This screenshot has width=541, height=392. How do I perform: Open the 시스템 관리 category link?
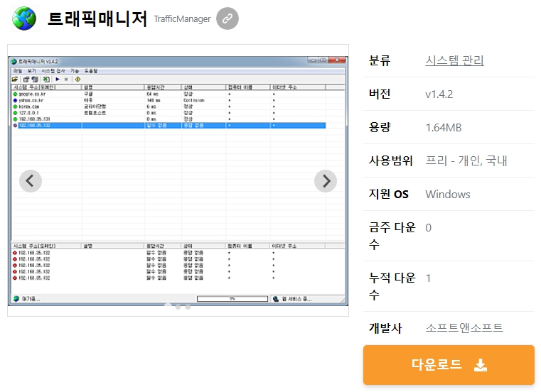(454, 60)
